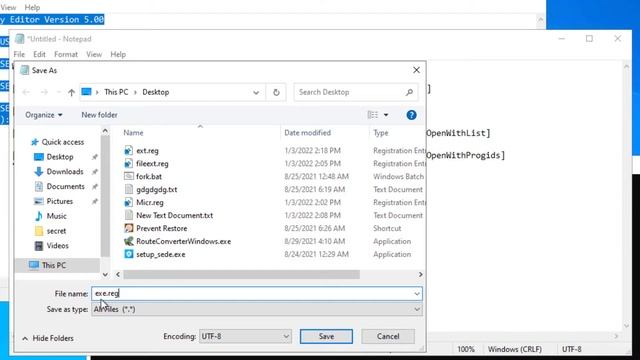This screenshot has height=360, width=640.
Task: Click the Music note icon in sidebar
Action: click(39, 216)
